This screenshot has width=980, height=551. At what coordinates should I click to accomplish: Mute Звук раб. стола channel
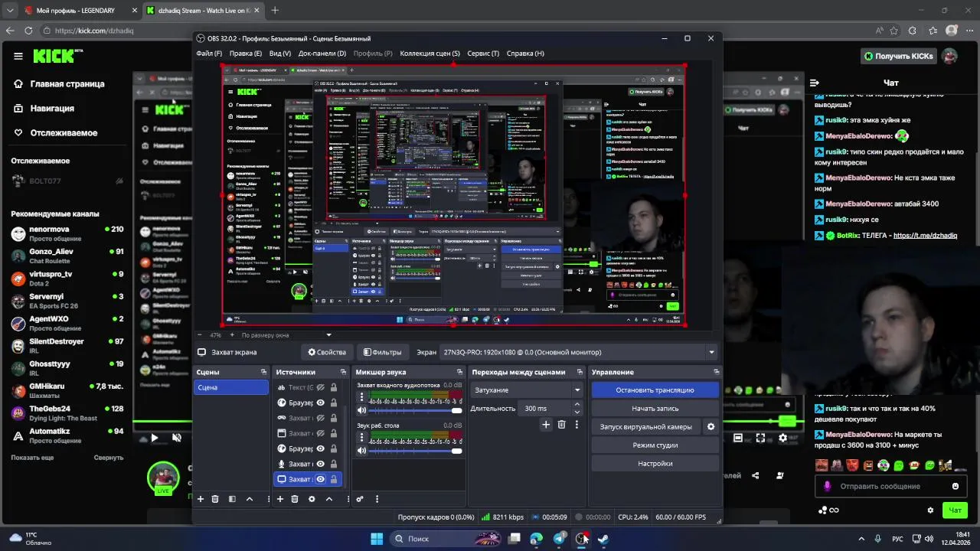point(362,451)
